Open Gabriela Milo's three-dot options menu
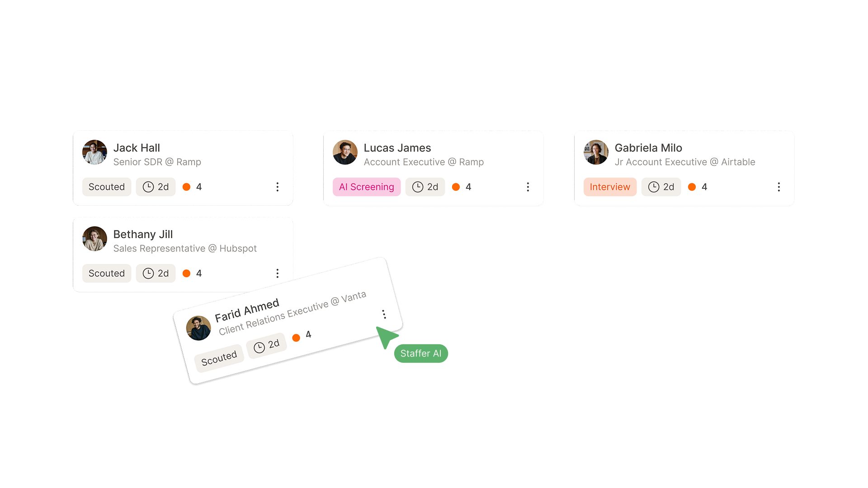The height and width of the screenshot is (488, 868). [x=778, y=187]
